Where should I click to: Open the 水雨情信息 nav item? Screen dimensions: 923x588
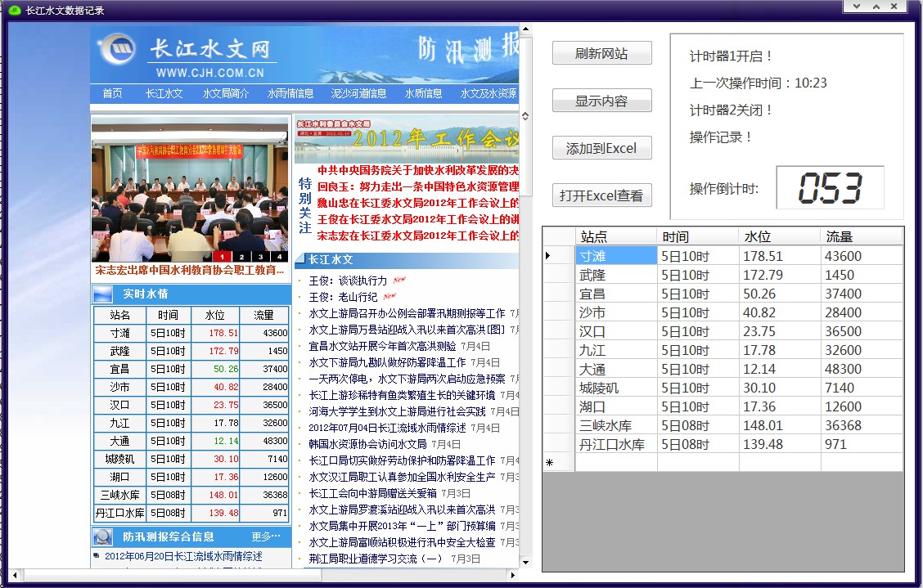(290, 93)
